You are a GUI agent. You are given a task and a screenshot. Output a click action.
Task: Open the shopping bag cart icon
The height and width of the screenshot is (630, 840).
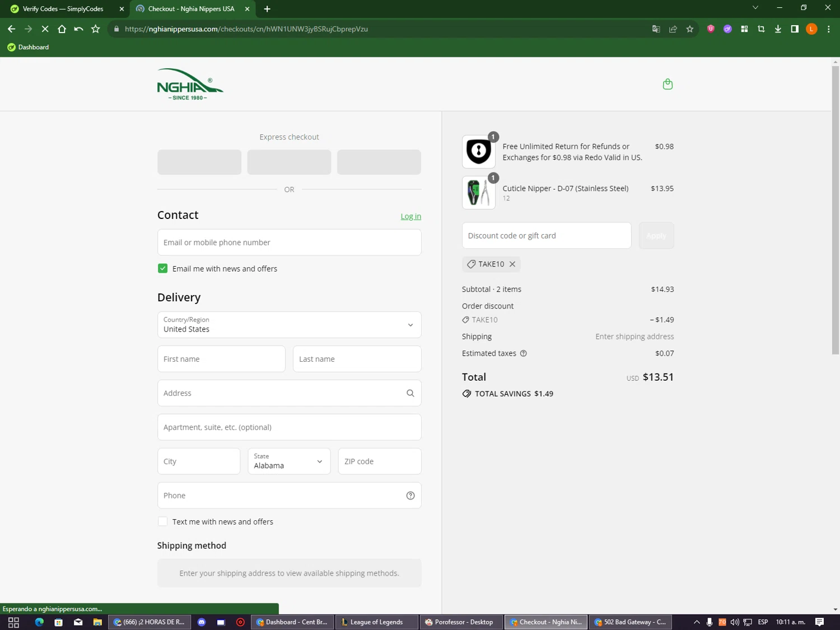coord(668,84)
